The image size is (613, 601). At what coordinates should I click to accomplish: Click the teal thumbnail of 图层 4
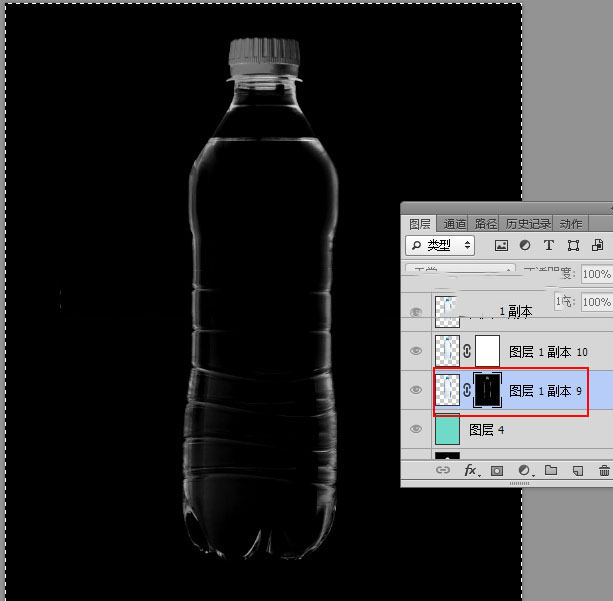point(447,429)
